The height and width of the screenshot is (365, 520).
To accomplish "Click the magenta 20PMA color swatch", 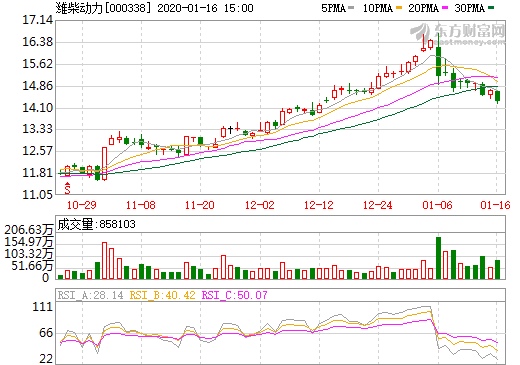I will pos(445,7).
